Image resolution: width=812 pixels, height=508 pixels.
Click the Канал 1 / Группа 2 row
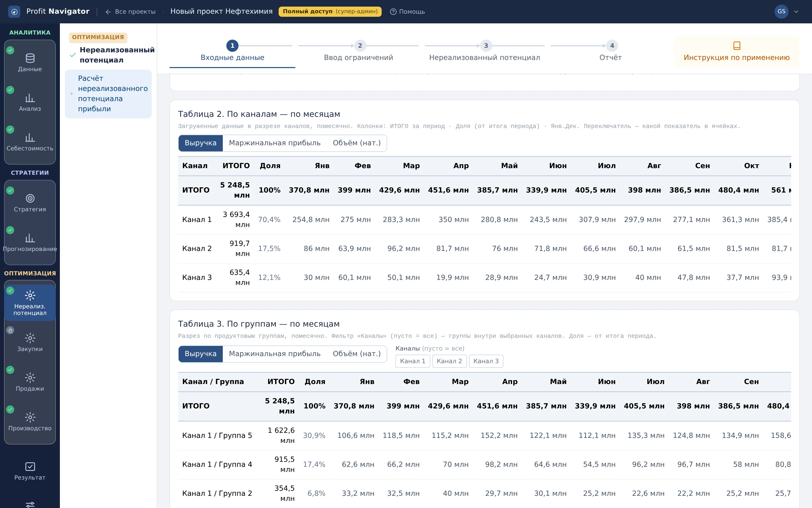coord(484,494)
